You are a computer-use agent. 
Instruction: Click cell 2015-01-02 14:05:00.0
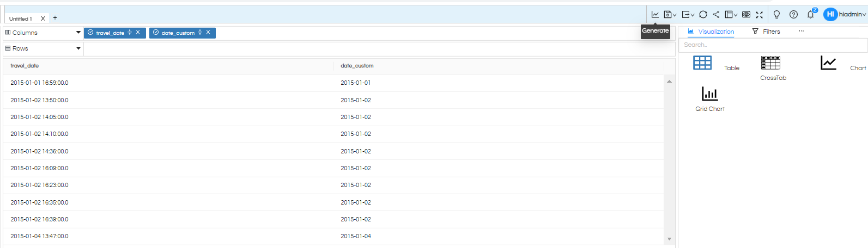point(39,117)
